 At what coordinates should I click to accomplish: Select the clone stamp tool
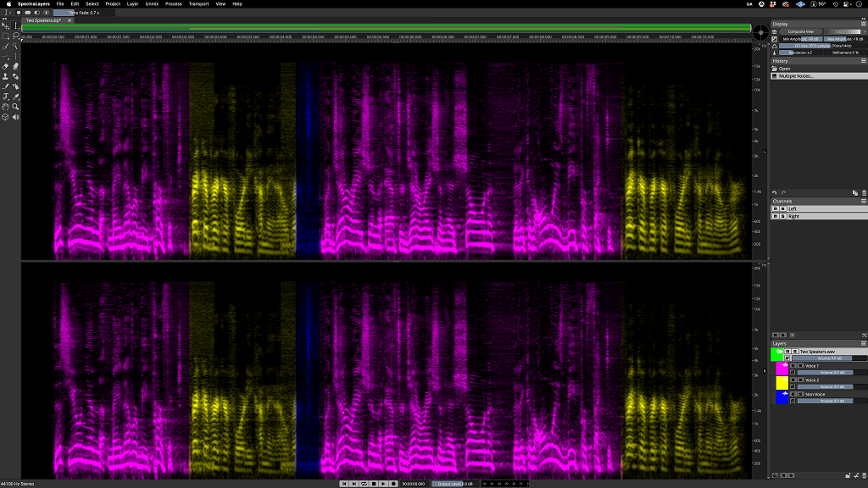(x=6, y=76)
